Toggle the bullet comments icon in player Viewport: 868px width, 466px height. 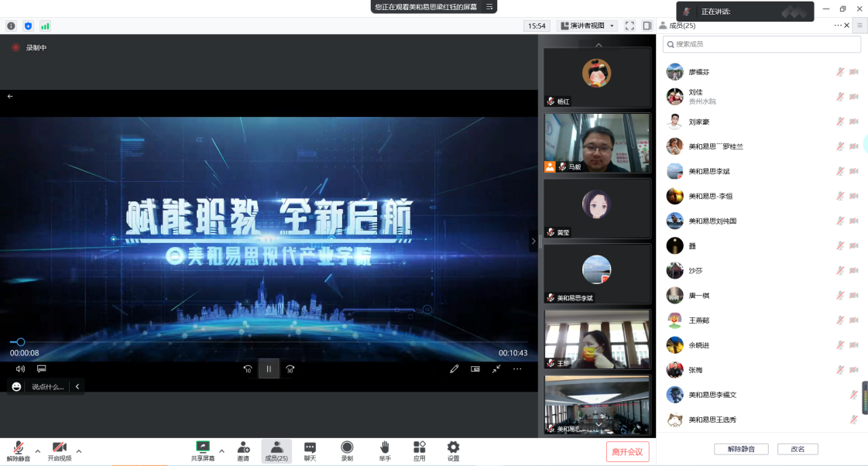click(42, 368)
